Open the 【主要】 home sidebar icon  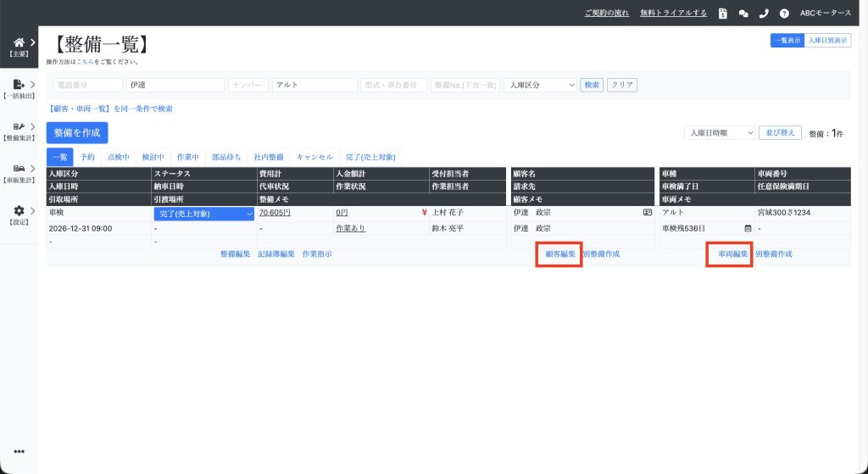point(19,42)
